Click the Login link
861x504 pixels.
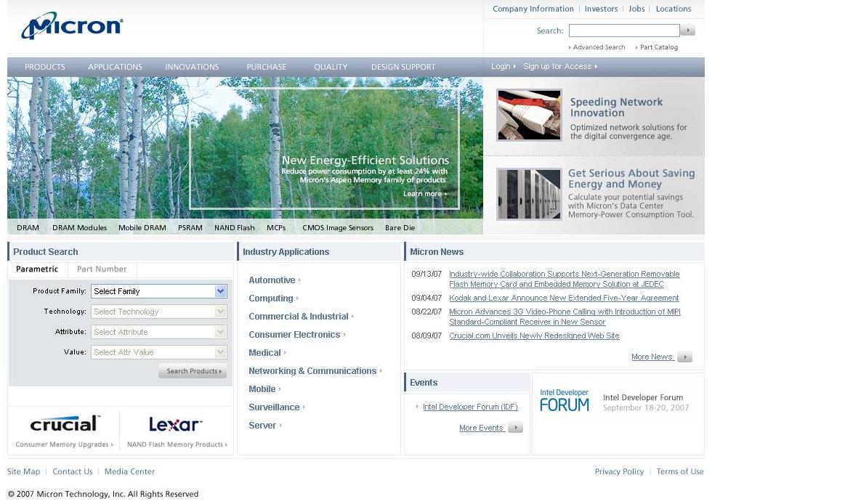(x=503, y=66)
